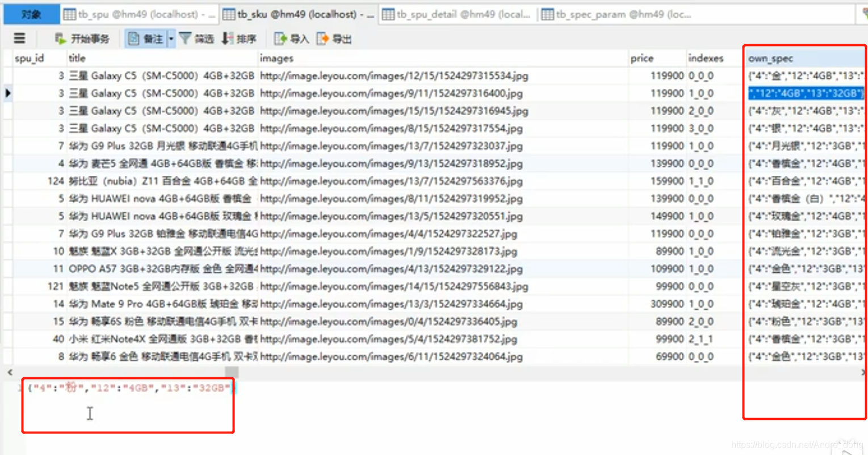
Task: Switch to the 对象 (Objects) tab
Action: click(31, 14)
